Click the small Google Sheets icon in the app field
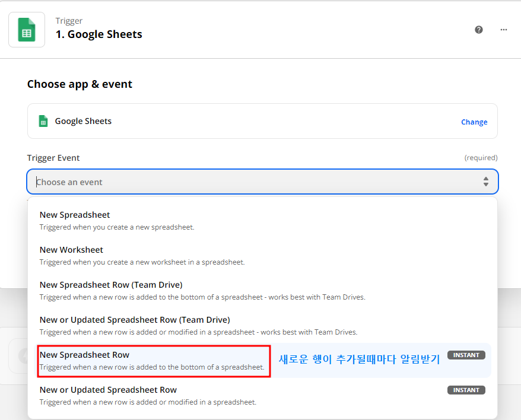This screenshot has height=420, width=521. pos(43,121)
